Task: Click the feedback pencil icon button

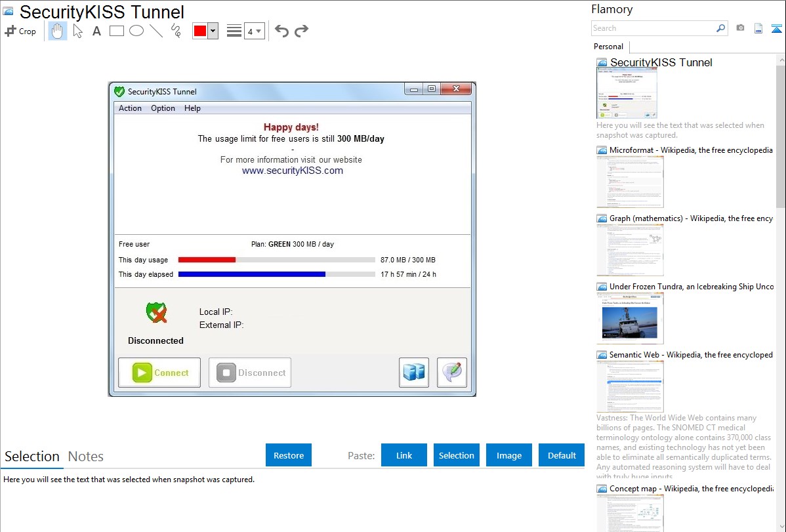Action: [x=452, y=373]
